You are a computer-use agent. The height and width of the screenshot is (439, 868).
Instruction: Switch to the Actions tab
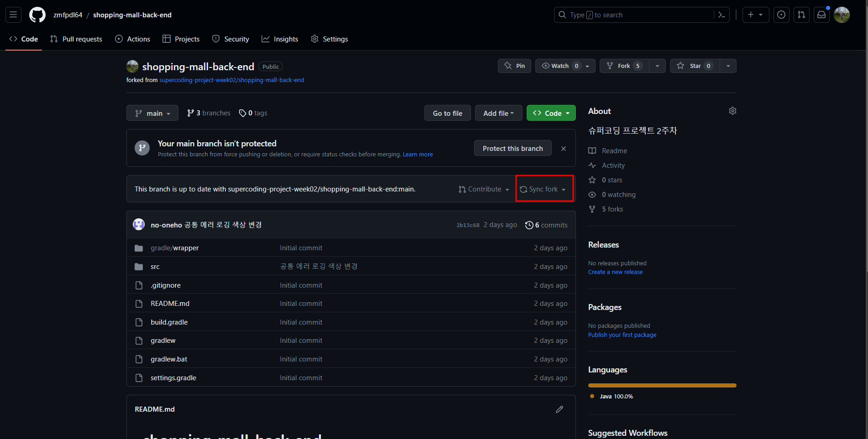click(x=133, y=39)
